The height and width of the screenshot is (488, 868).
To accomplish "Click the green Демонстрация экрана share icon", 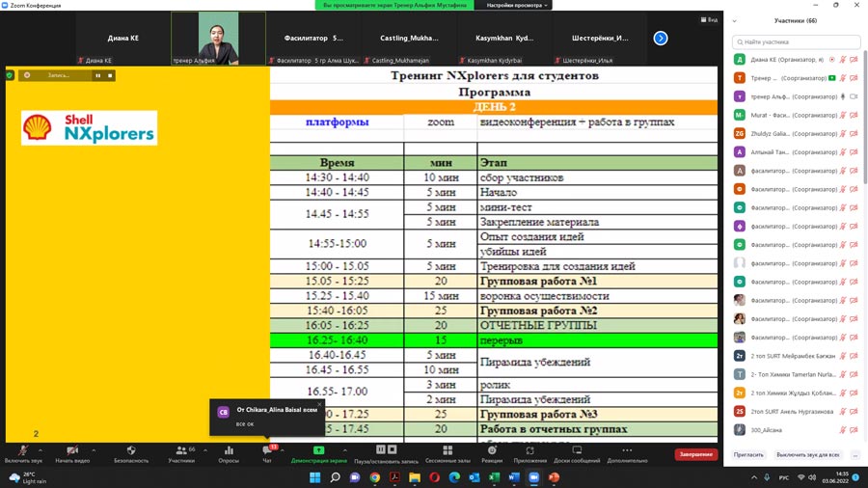I will point(319,450).
